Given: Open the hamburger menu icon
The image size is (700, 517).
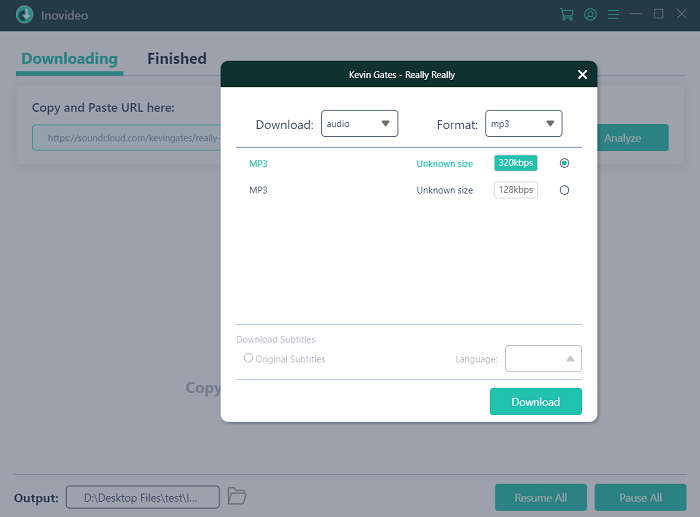Looking at the screenshot, I should (613, 15).
